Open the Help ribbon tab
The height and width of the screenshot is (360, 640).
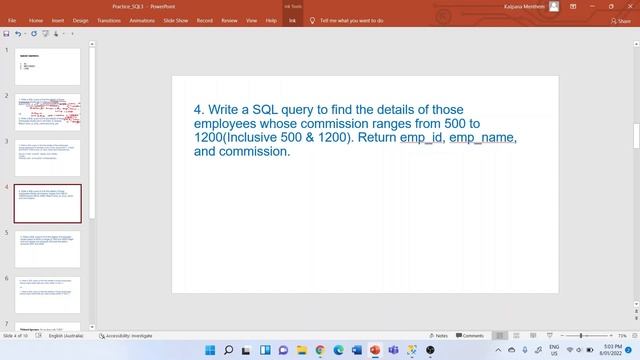pos(271,20)
